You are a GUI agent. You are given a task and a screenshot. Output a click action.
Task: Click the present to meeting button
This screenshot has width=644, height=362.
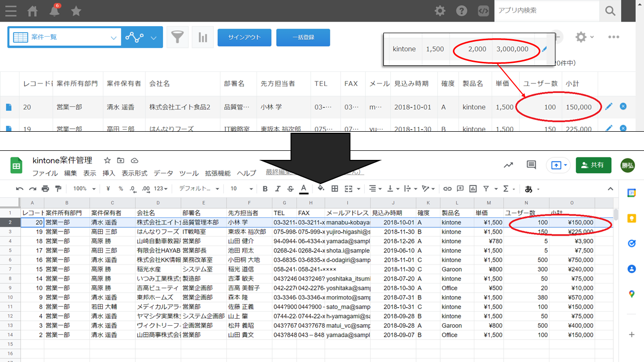(558, 165)
